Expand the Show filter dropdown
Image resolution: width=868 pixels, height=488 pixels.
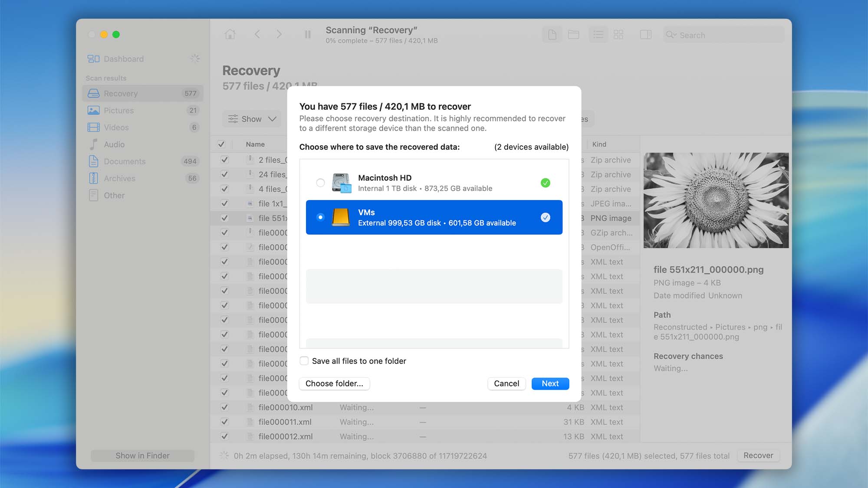tap(252, 119)
